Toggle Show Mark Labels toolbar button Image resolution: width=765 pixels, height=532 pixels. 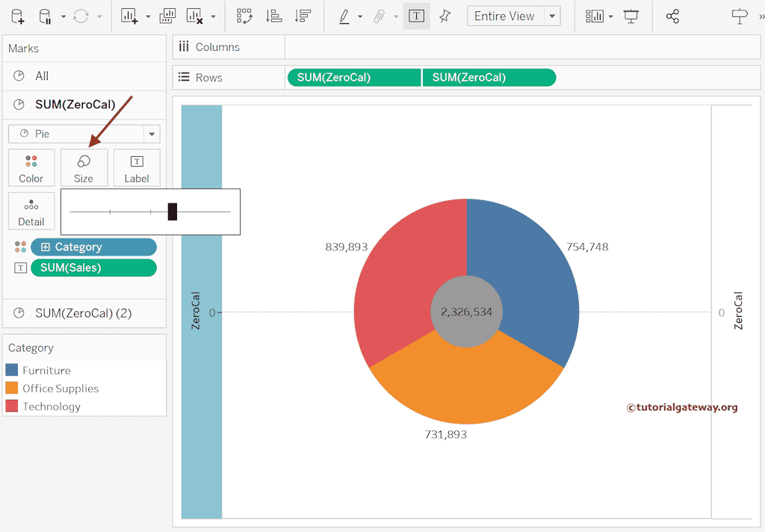[416, 16]
